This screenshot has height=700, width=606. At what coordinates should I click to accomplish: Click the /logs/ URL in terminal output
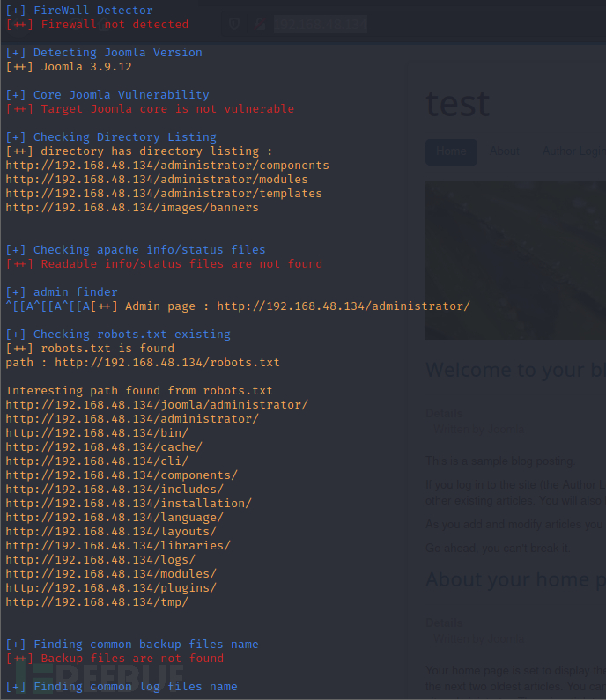(x=100, y=560)
